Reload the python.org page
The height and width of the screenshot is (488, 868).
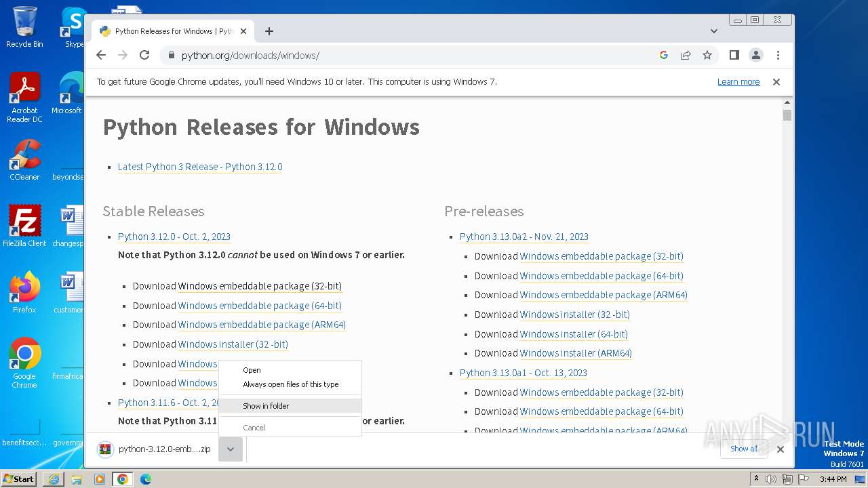point(144,55)
